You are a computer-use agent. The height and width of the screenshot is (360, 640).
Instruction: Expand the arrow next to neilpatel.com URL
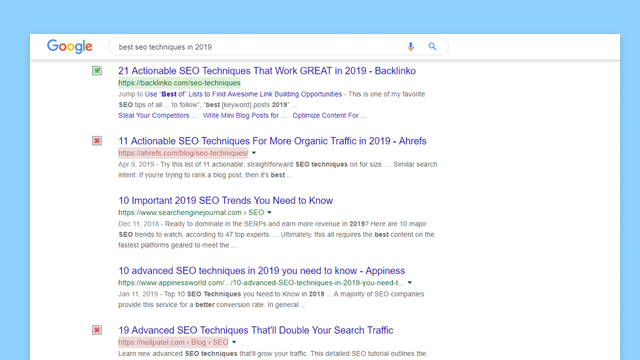click(x=234, y=342)
